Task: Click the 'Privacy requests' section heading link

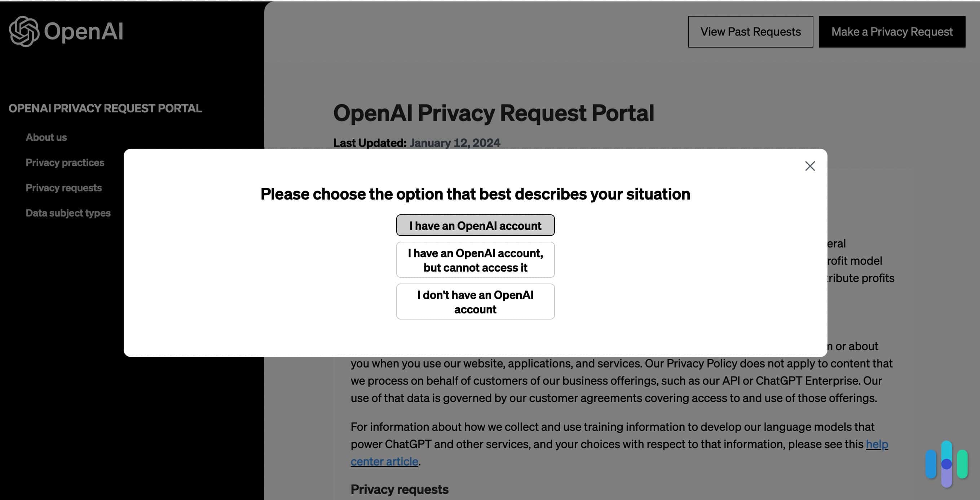Action: 63,187
